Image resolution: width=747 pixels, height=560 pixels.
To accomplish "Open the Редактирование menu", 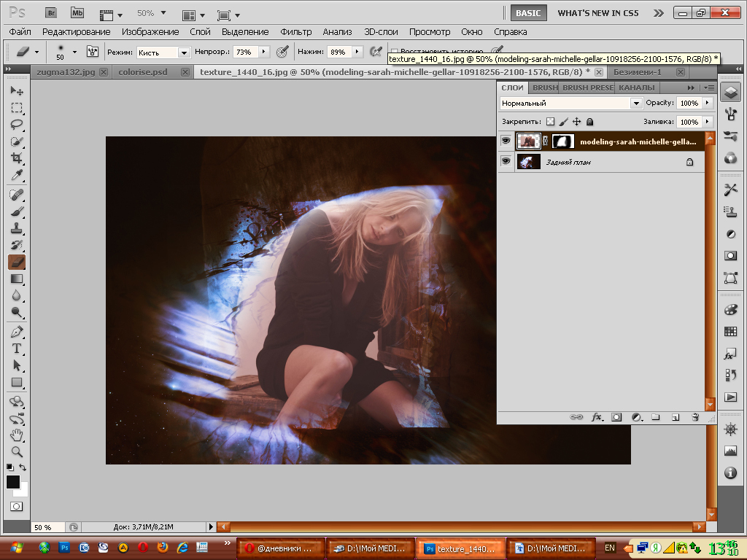I will [76, 32].
